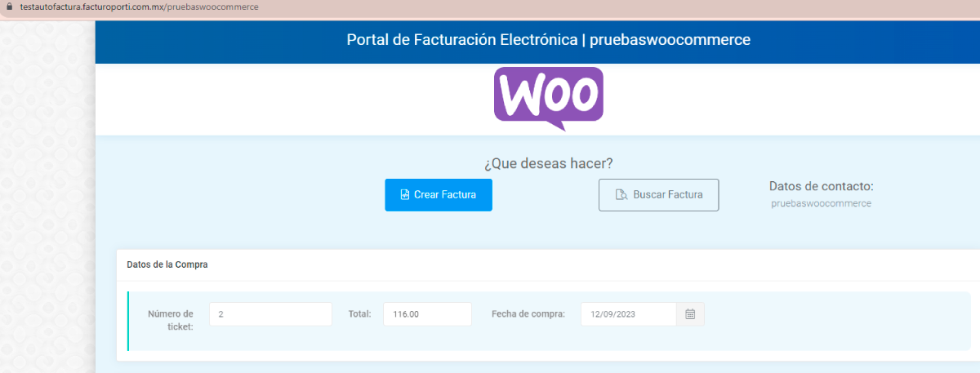Click the search-document icon in Buscar Factura
Image resolution: width=980 pixels, height=373 pixels.
coord(621,195)
